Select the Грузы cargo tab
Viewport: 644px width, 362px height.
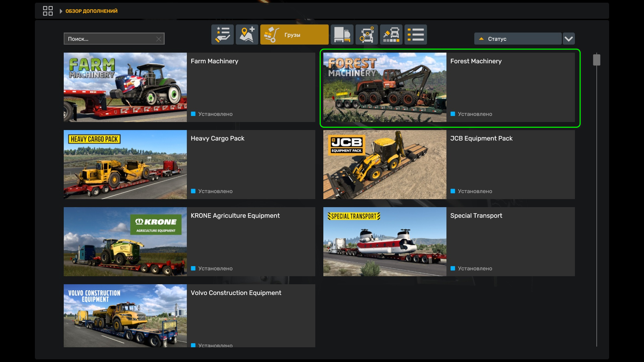294,35
